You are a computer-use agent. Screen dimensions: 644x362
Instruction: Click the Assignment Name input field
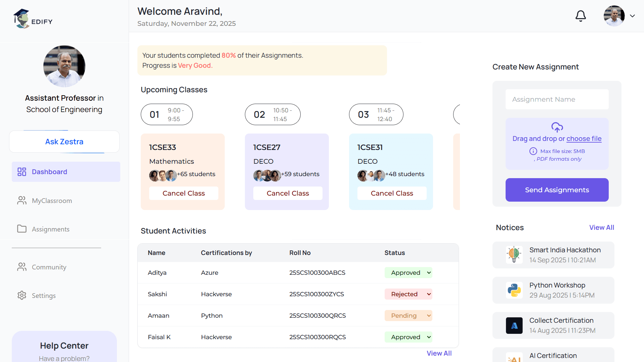[557, 99]
